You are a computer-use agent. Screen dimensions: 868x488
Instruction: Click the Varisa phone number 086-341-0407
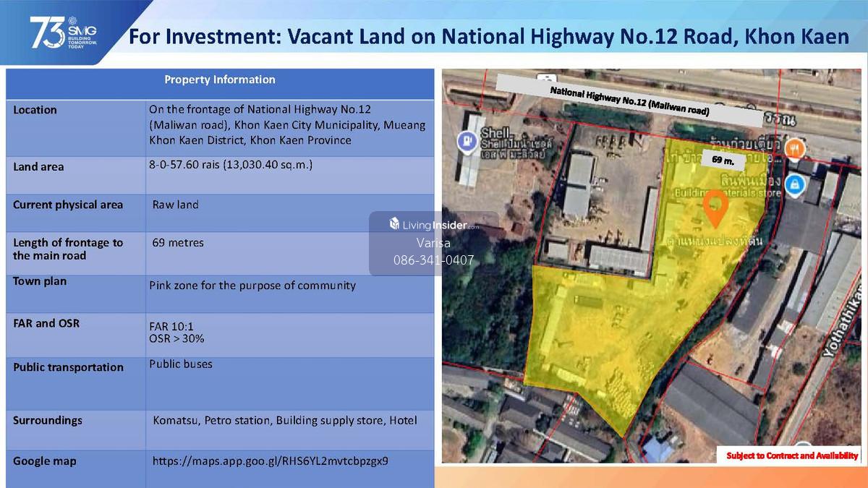point(433,260)
